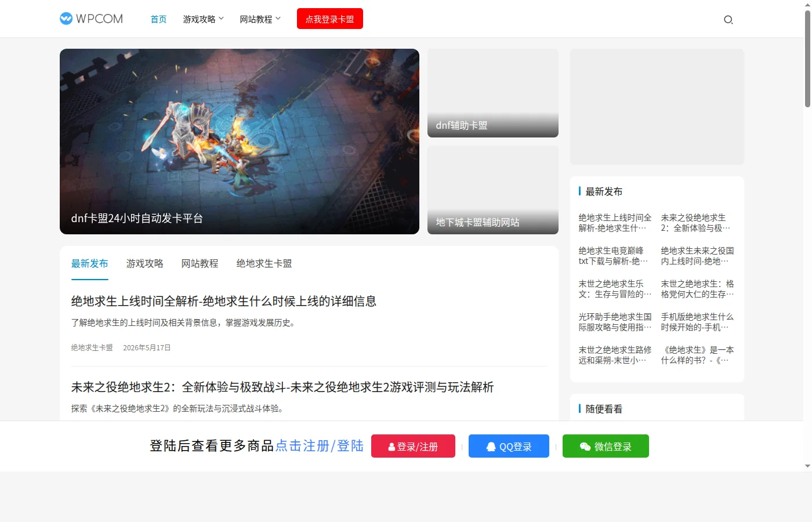Screen dimensions: 812x522
Task: Expand the 游戏攻略 dropdown menu
Action: pyautogui.click(x=204, y=19)
